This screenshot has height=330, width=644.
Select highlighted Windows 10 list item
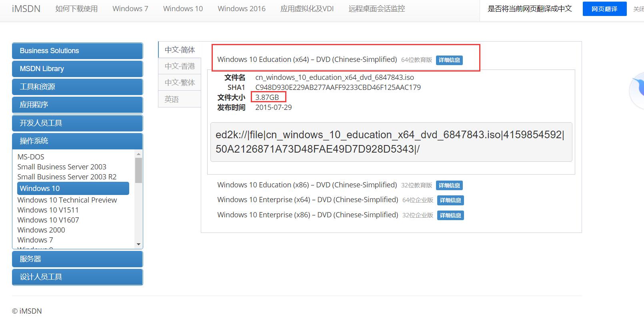click(x=73, y=189)
